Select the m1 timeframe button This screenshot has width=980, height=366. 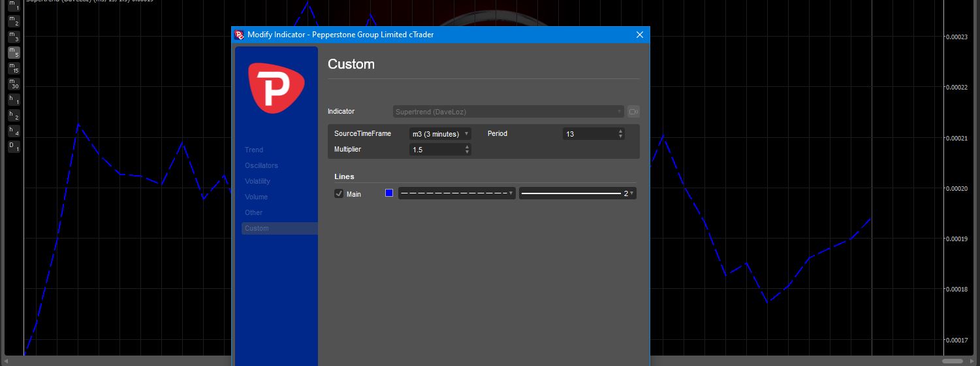pyautogui.click(x=14, y=5)
